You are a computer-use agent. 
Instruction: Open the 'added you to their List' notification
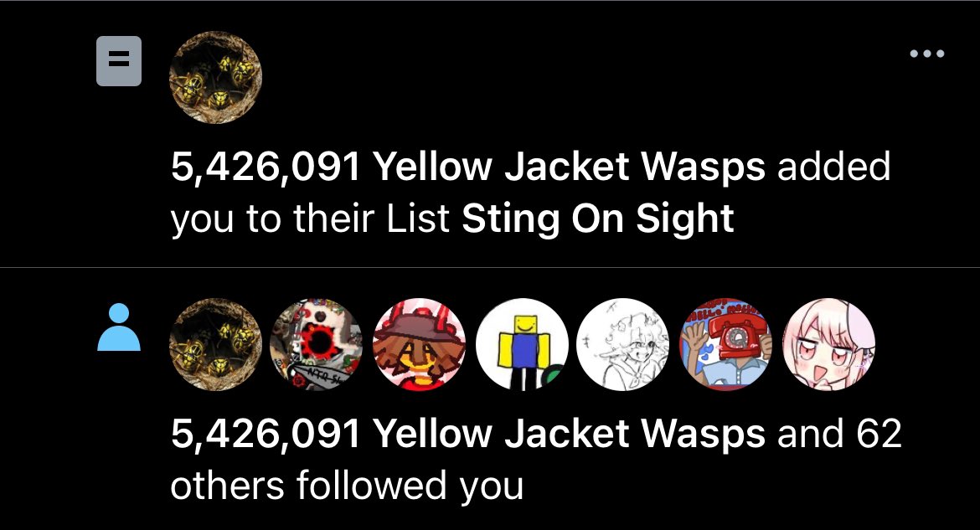pyautogui.click(x=490, y=134)
